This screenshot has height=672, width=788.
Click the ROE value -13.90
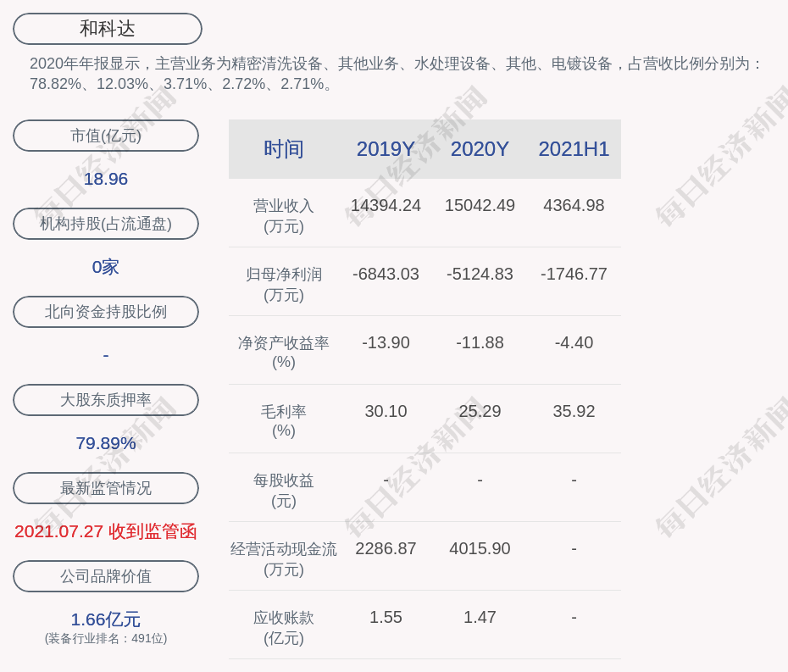[386, 343]
